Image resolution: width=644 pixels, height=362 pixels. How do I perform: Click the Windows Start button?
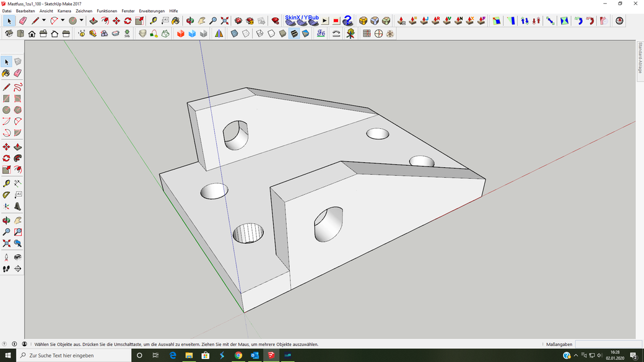coord(8,355)
